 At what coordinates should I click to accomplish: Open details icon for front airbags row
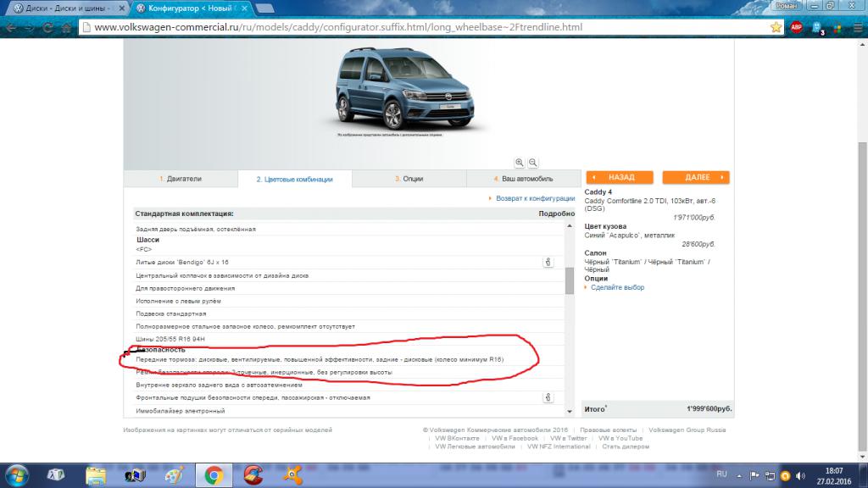[548, 397]
